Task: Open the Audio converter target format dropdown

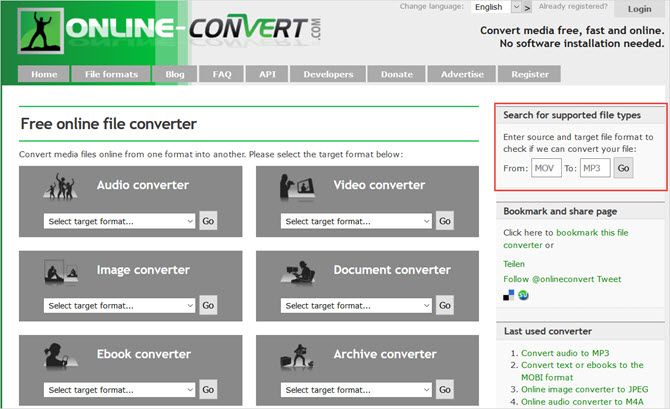Action: pos(119,221)
